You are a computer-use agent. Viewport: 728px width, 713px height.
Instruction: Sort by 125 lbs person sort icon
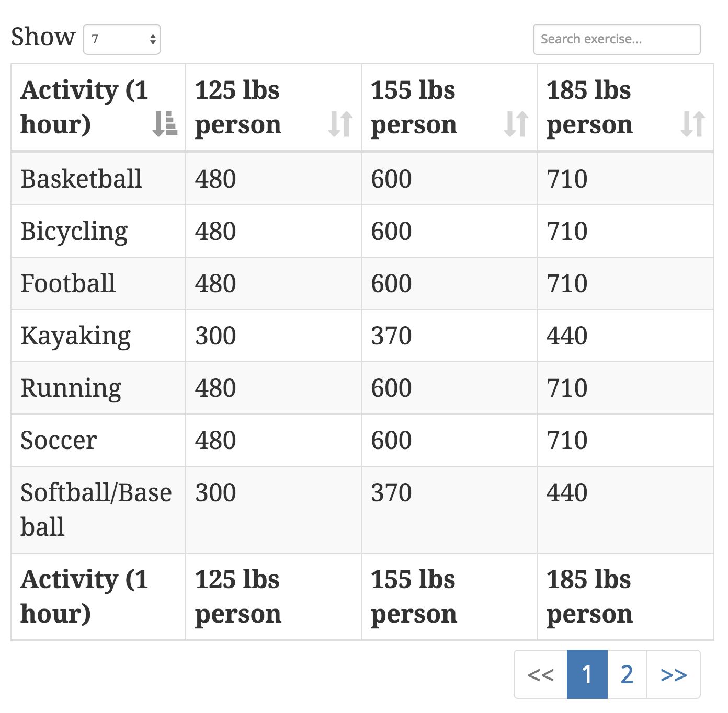(340, 124)
